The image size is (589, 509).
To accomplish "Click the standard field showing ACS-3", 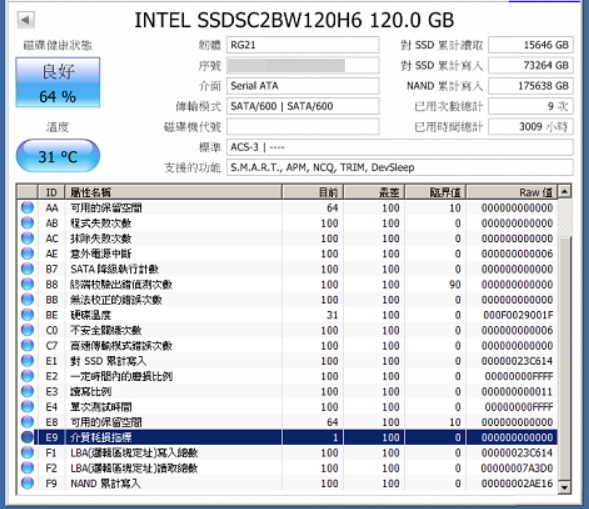I will pos(400,147).
